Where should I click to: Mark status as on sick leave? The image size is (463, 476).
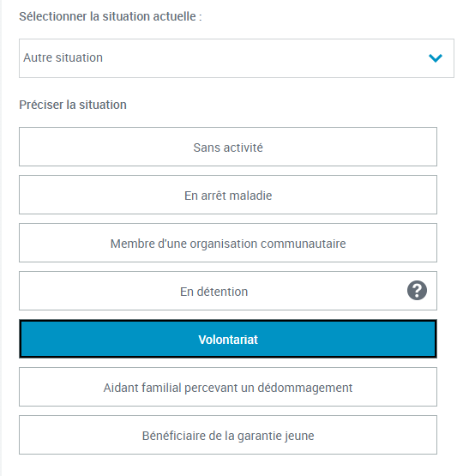pyautogui.click(x=228, y=195)
